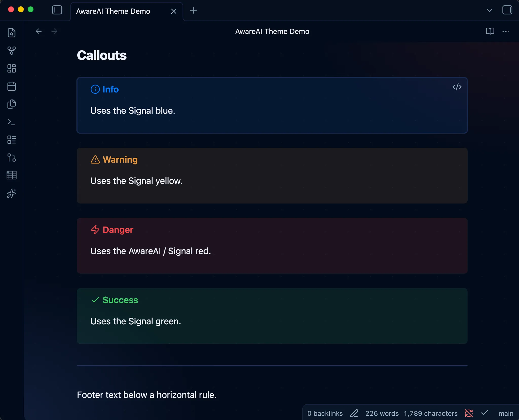
Task: Open quick switcher file search icon
Action: [x=12, y=33]
